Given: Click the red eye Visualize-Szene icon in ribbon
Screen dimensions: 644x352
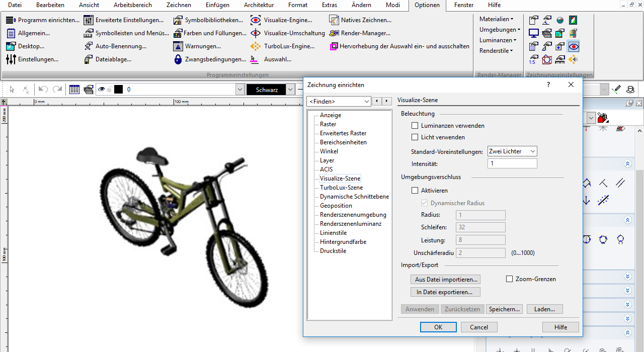Looking at the screenshot, I should (573, 47).
